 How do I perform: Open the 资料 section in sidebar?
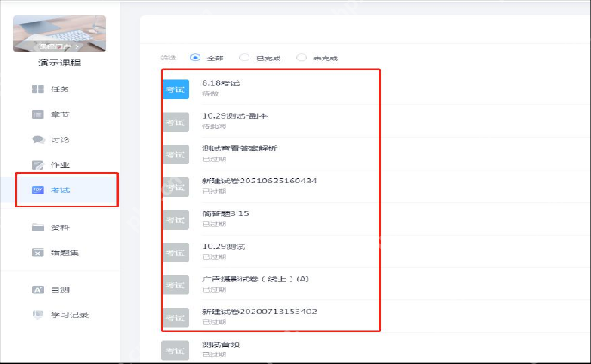(x=60, y=227)
